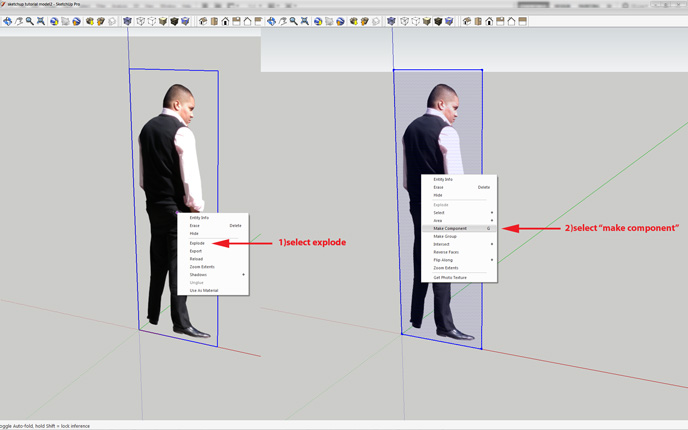
Task: Switch to Shaded style in the left screenshot's toolbar
Action: [163, 21]
